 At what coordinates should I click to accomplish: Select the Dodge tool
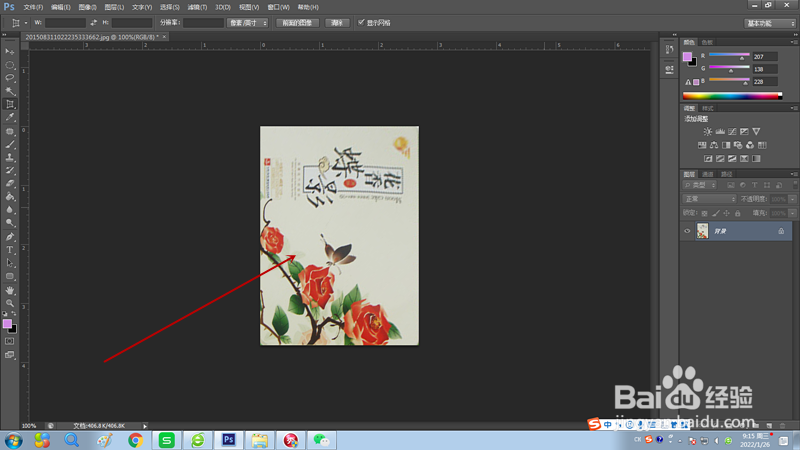pos(10,223)
